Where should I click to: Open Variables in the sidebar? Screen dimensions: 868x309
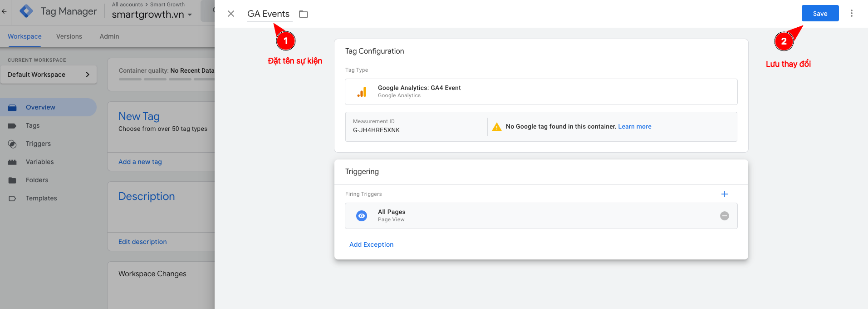pyautogui.click(x=39, y=162)
